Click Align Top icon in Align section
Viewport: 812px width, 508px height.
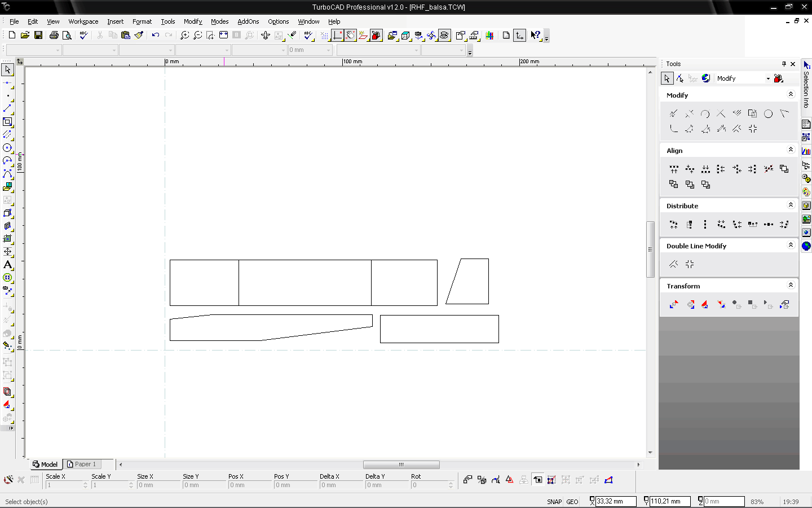(674, 169)
